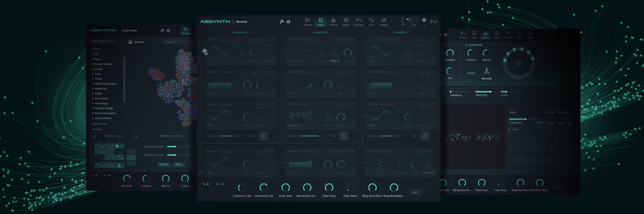This screenshot has width=644, height=214.
Task: Select the 9 - 16 macro page in Reverter
Action: tap(220, 184)
